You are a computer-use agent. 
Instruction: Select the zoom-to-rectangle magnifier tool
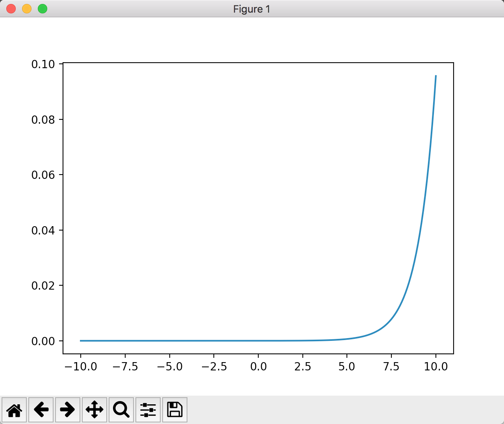121,410
